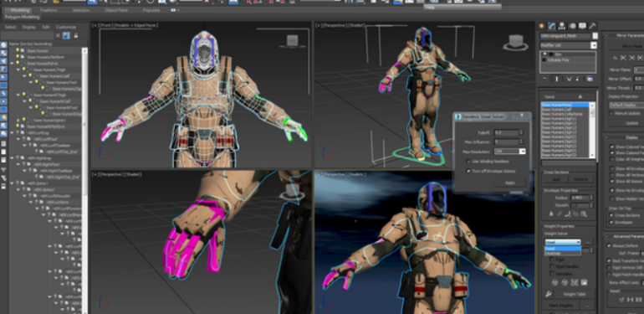Open the Motion command panel tab
This screenshot has height=314, width=644.
[x=572, y=26]
